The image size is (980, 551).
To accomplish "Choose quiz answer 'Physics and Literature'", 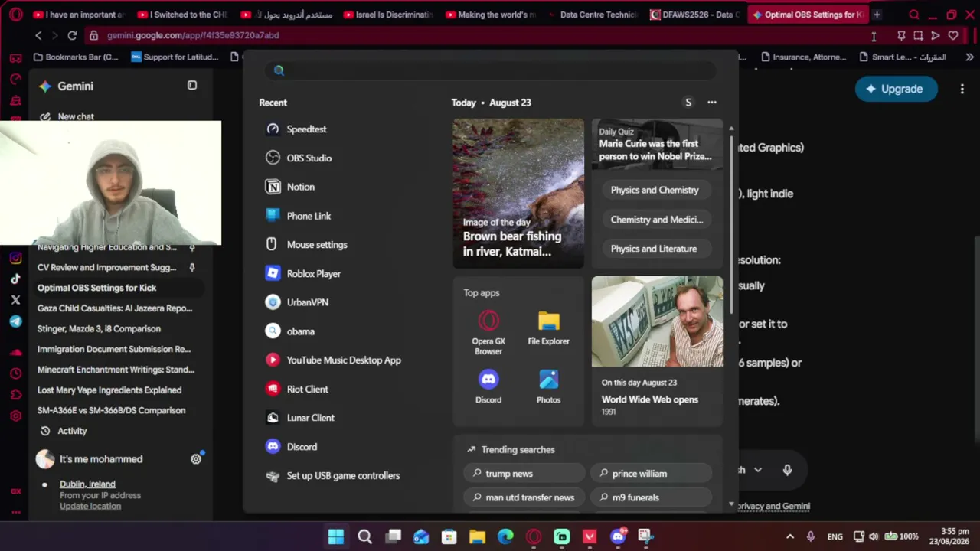I will [x=654, y=249].
